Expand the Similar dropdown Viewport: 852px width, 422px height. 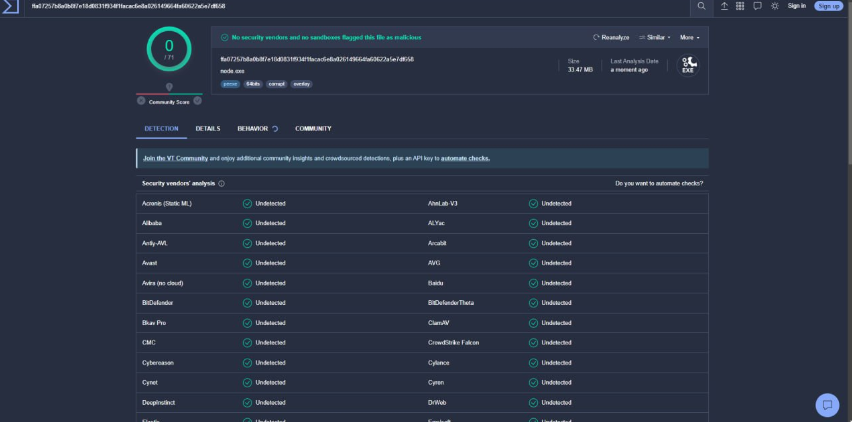click(654, 37)
